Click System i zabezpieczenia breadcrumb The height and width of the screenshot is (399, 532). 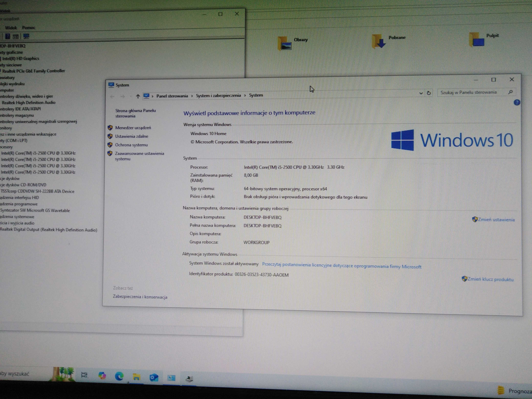pyautogui.click(x=218, y=96)
